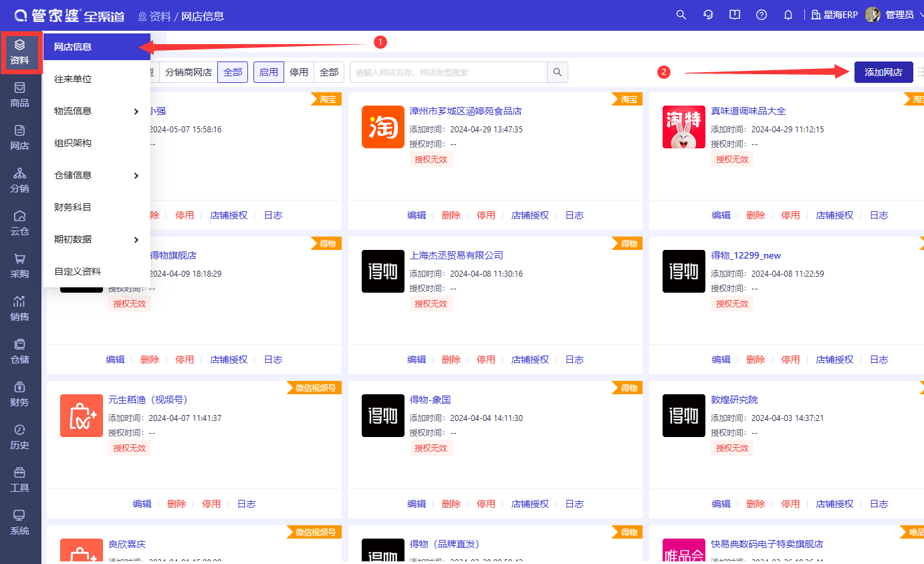Choose 往来单位 in the 资料 menu
Image resolution: width=924 pixels, height=564 pixels.
coord(97,79)
